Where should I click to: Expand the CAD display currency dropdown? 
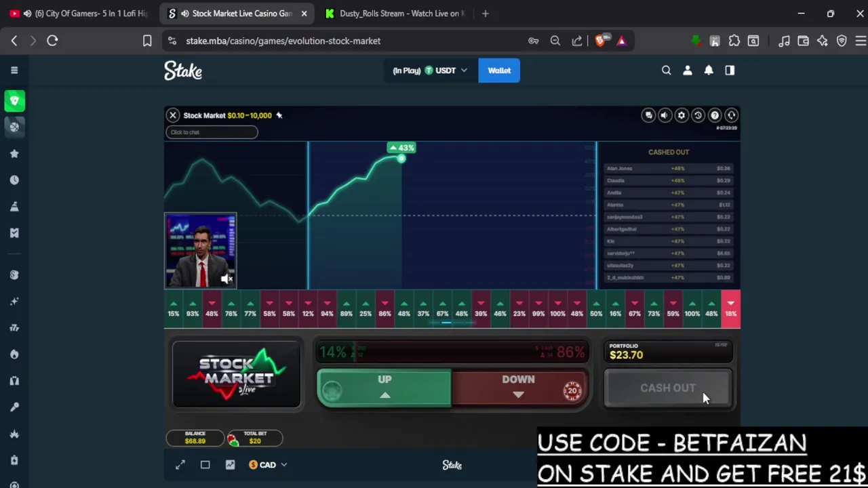(268, 465)
